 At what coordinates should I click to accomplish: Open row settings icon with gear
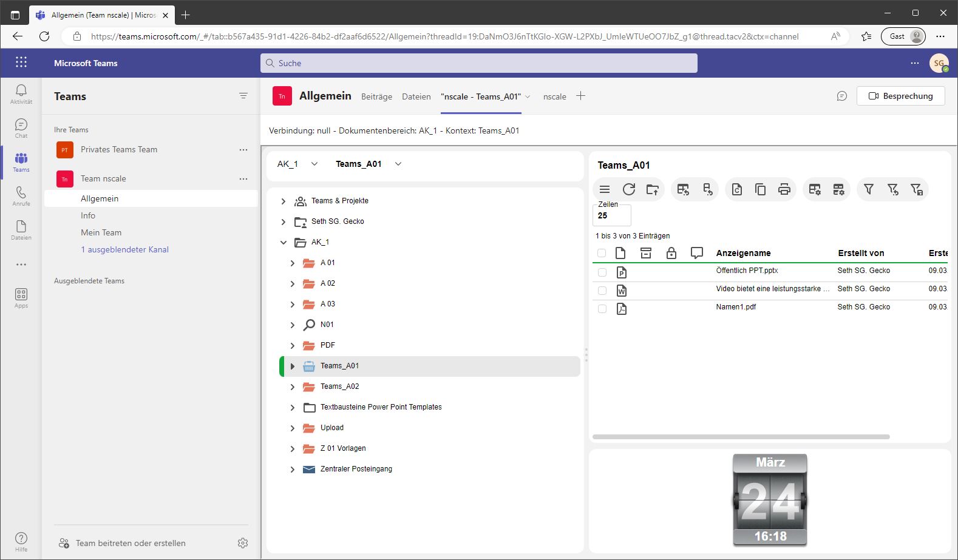click(x=838, y=190)
